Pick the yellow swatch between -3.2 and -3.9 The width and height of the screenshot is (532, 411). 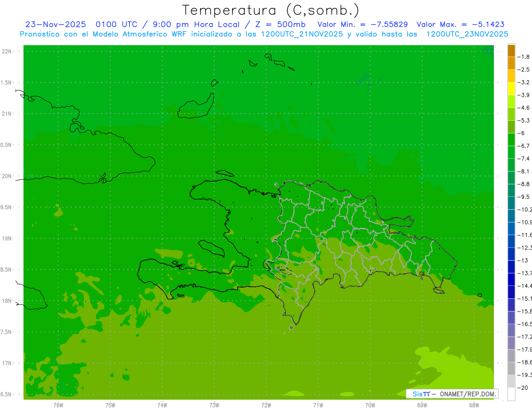click(511, 89)
